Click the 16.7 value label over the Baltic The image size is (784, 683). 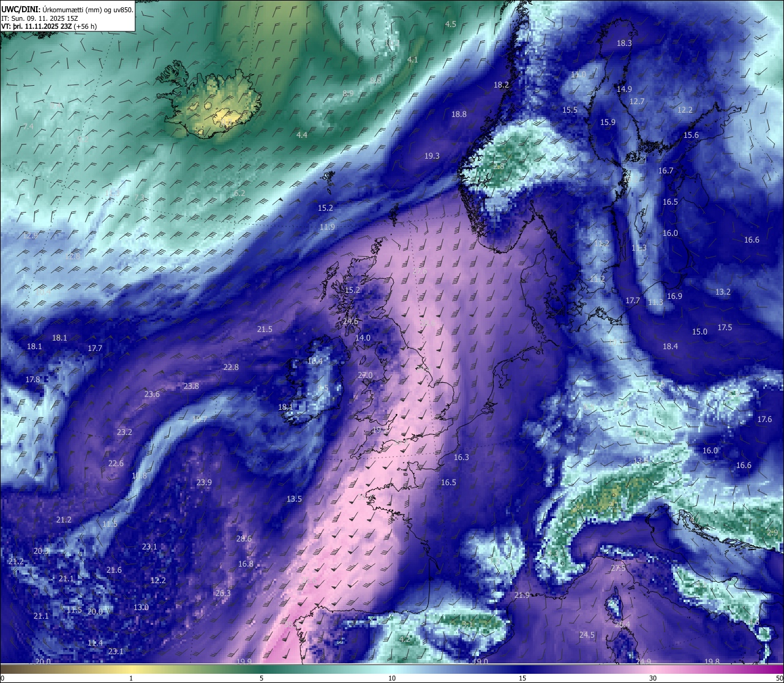point(666,172)
